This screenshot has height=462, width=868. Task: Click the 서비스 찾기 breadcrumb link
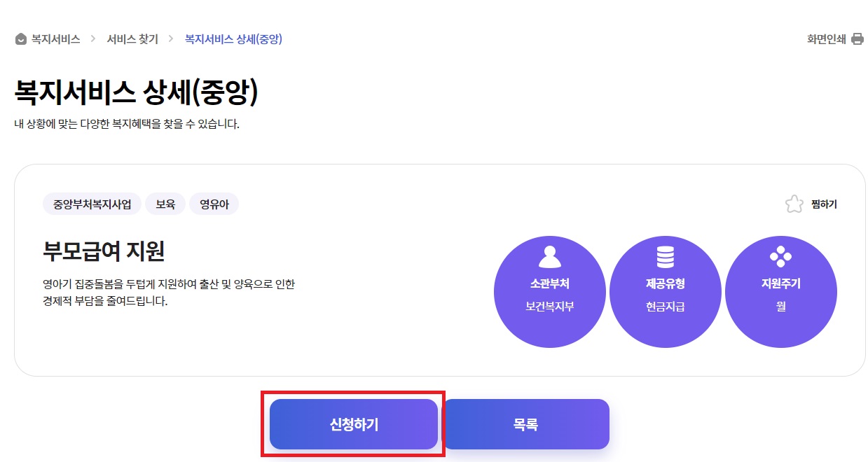point(132,39)
